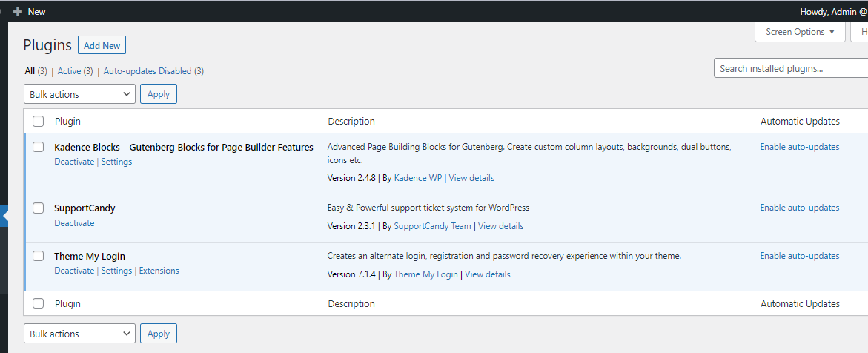Open Theme My Login Extensions link
This screenshot has width=868, height=353.
pyautogui.click(x=159, y=271)
